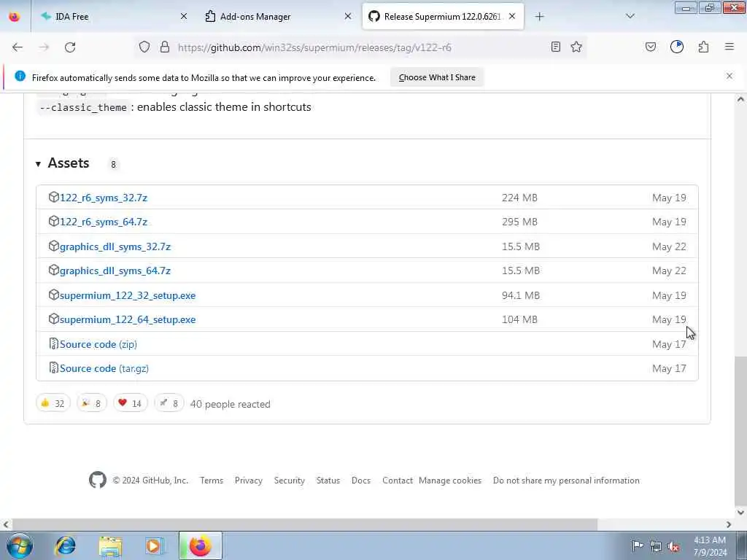Click scroll up arrow on vertical scrollbar

coord(740,99)
